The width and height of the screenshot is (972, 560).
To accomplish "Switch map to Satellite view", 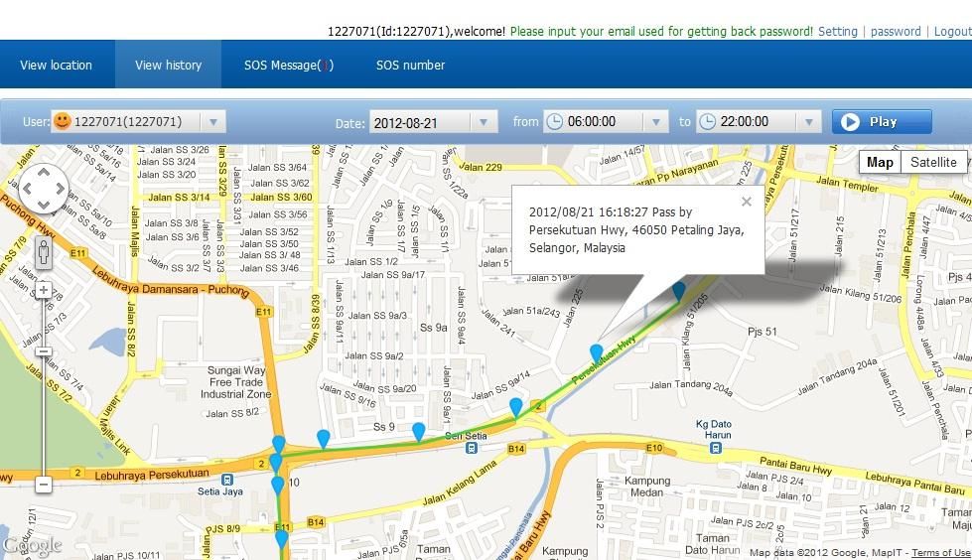I will point(933,163).
